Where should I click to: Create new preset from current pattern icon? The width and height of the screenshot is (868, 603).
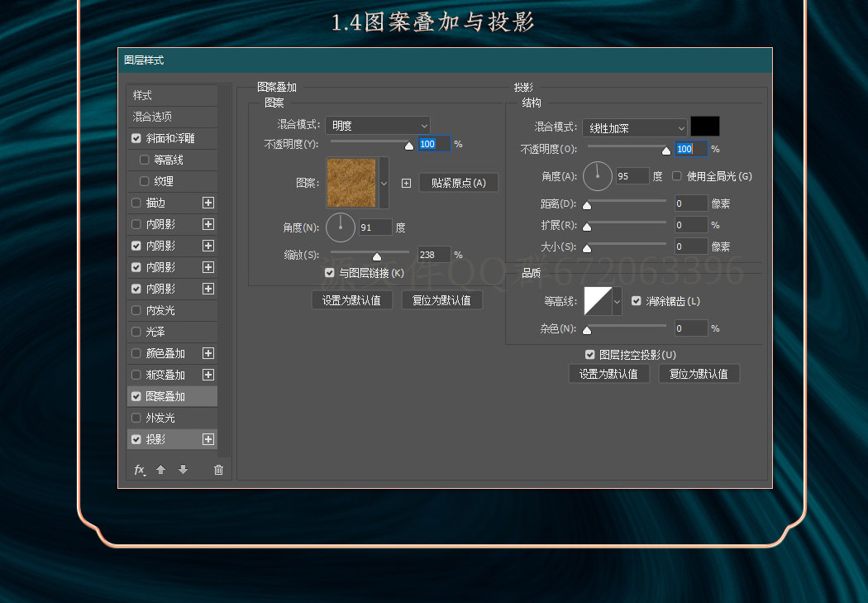pyautogui.click(x=407, y=184)
